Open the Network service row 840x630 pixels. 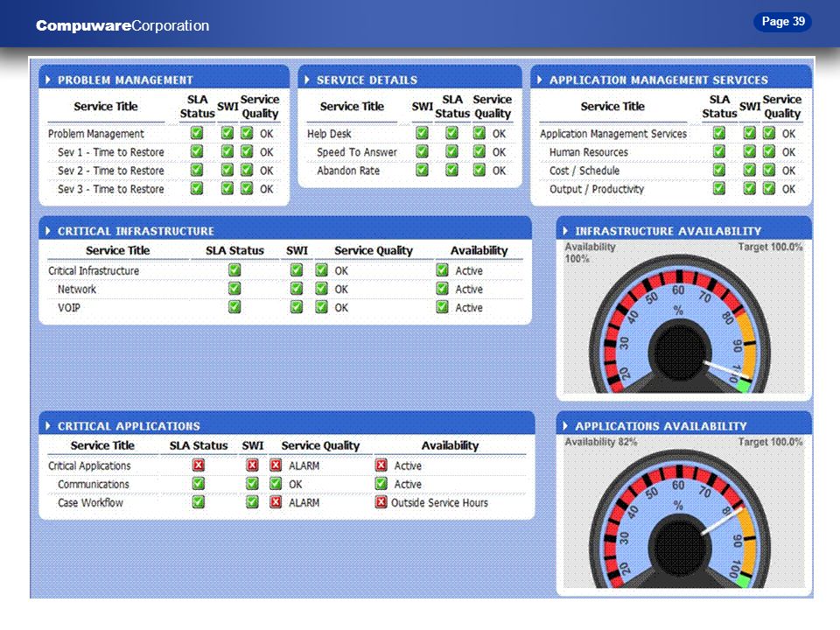pyautogui.click(x=285, y=290)
